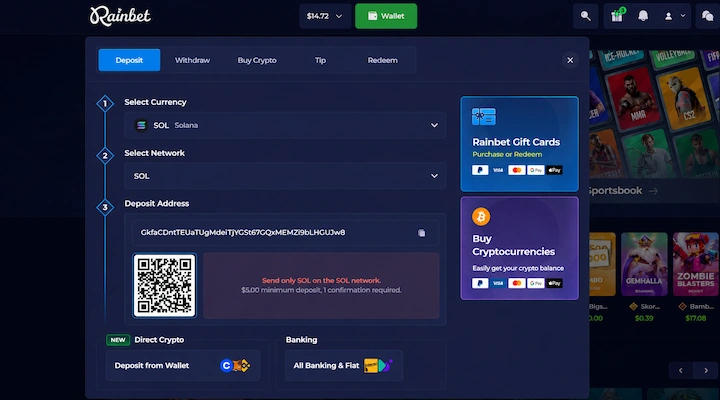The width and height of the screenshot is (720, 400).
Task: Click the Bitcoin icon on Buy Cryptocurrencies
Action: 481,216
